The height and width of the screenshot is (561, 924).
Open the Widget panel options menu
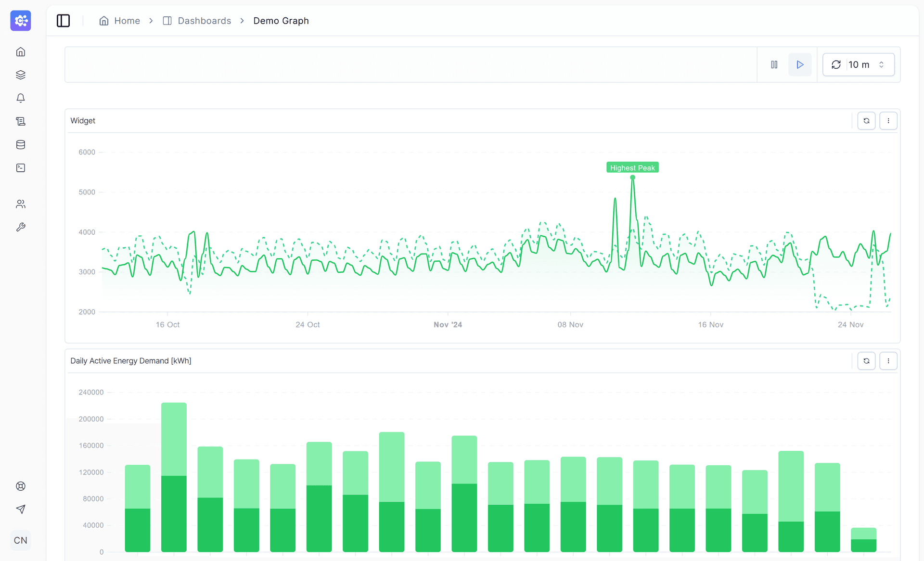pos(888,121)
